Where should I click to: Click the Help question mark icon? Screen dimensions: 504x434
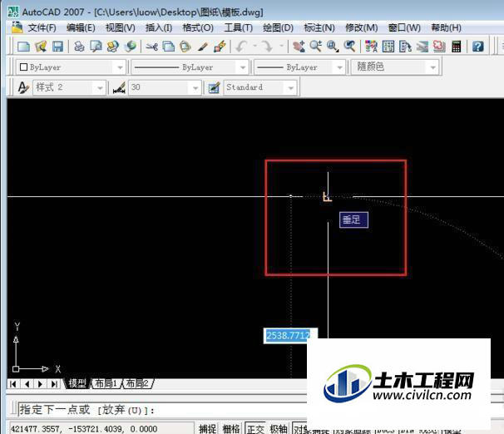click(x=478, y=47)
